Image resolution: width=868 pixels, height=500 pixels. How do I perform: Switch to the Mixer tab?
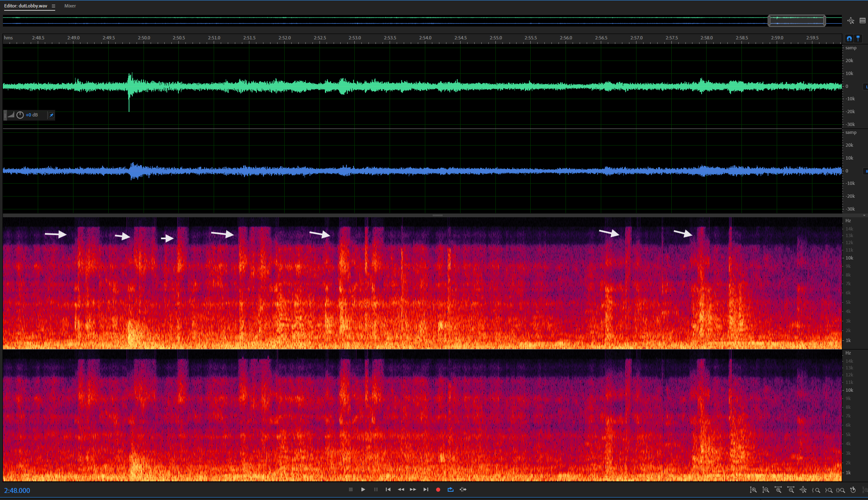tap(70, 6)
